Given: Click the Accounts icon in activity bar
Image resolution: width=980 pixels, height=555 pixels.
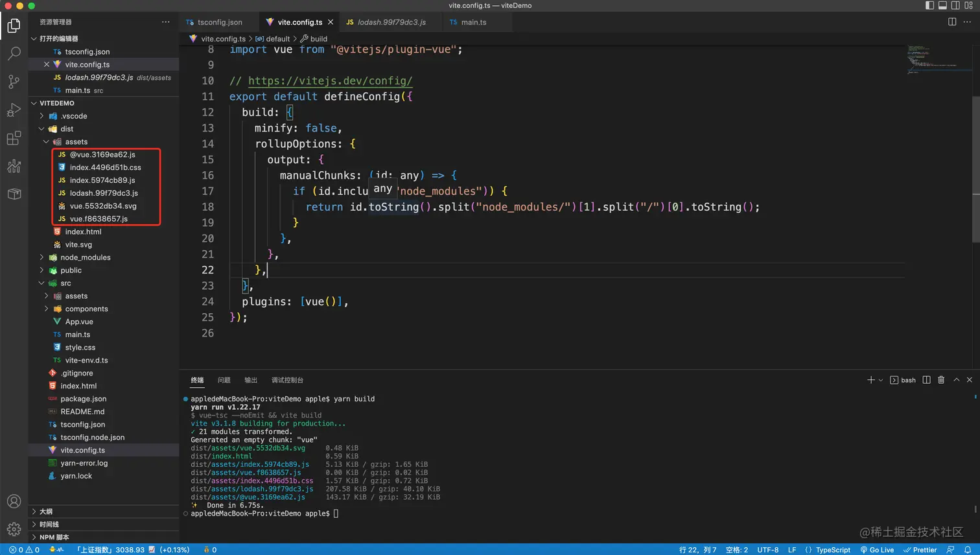Looking at the screenshot, I should 14,501.
